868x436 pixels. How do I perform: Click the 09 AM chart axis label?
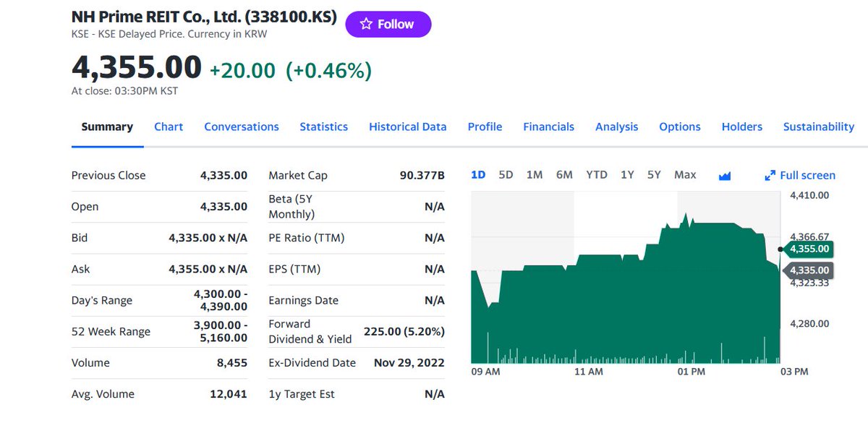485,372
